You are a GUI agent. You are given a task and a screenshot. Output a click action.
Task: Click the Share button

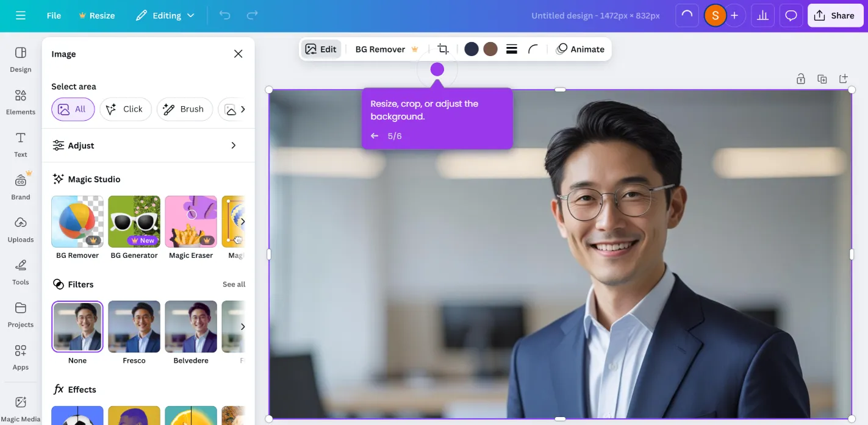pyautogui.click(x=835, y=16)
